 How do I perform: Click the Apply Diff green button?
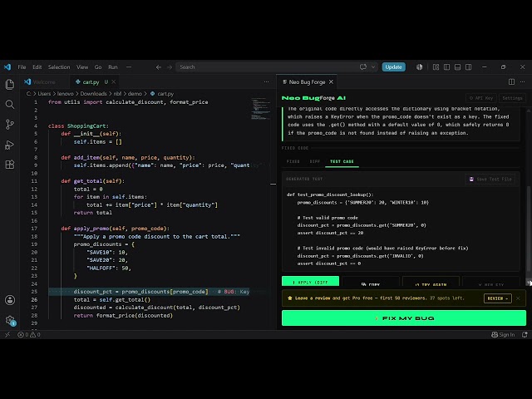pyautogui.click(x=310, y=281)
